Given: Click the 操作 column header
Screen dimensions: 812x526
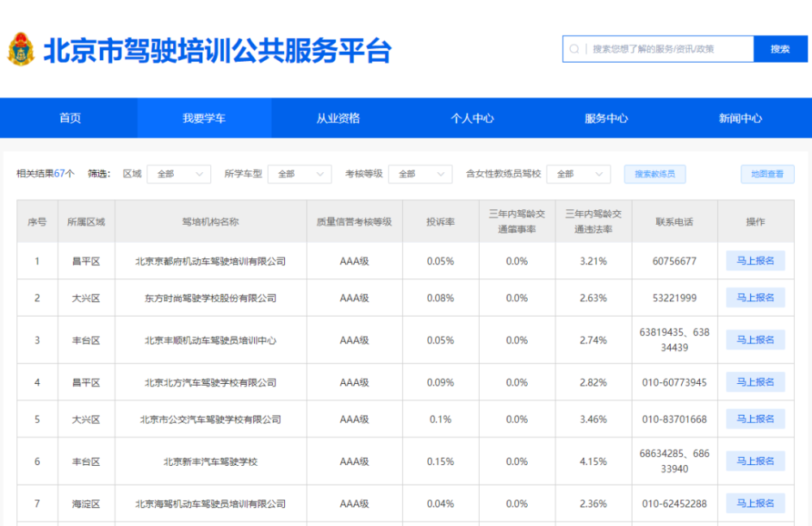Looking at the screenshot, I should pyautogui.click(x=755, y=222).
